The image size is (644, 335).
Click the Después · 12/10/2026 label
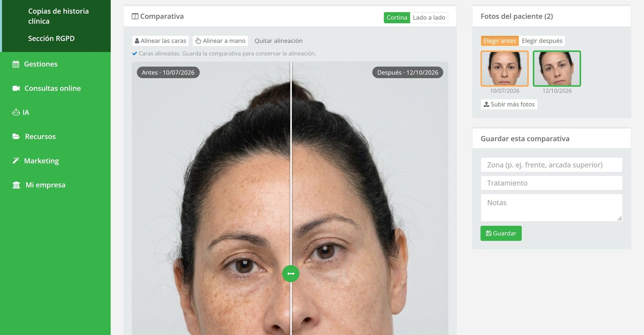pos(408,72)
